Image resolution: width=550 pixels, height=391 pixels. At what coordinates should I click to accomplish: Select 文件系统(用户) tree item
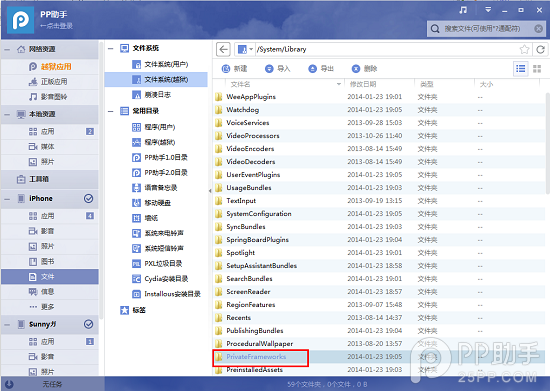point(160,65)
